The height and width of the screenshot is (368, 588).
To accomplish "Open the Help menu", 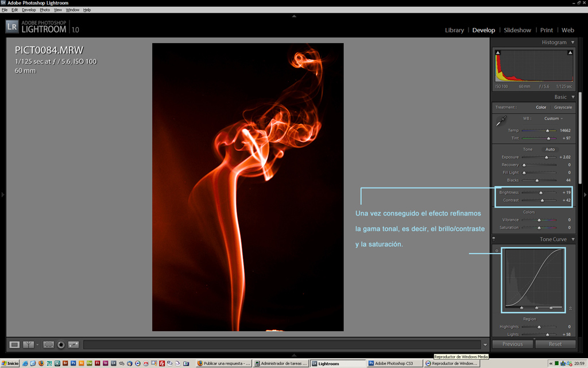I will point(87,10).
